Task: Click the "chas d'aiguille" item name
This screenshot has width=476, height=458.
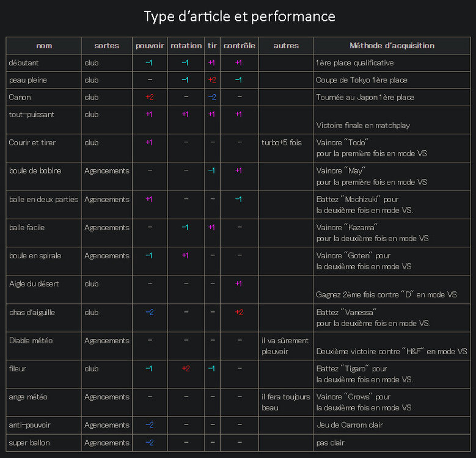Action: (x=32, y=313)
